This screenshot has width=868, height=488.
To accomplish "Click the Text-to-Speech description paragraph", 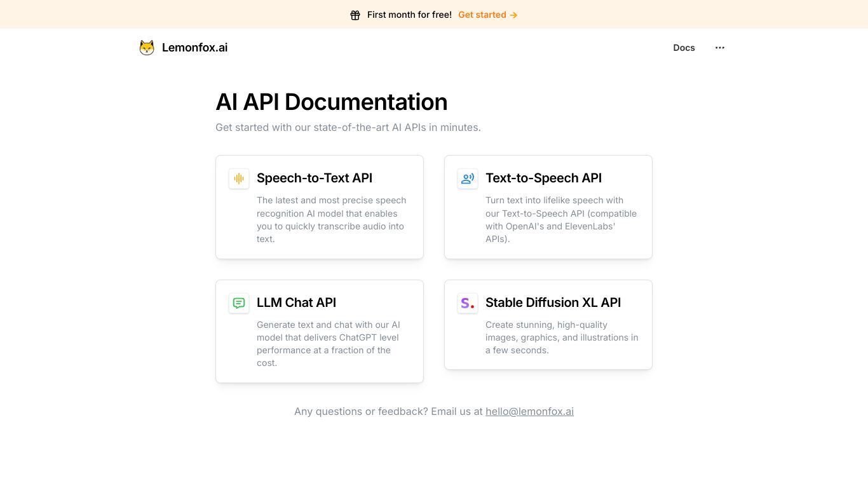I will (561, 220).
